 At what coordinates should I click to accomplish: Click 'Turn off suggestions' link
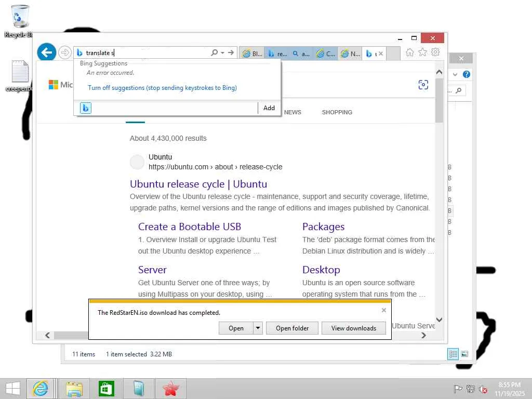pos(162,87)
